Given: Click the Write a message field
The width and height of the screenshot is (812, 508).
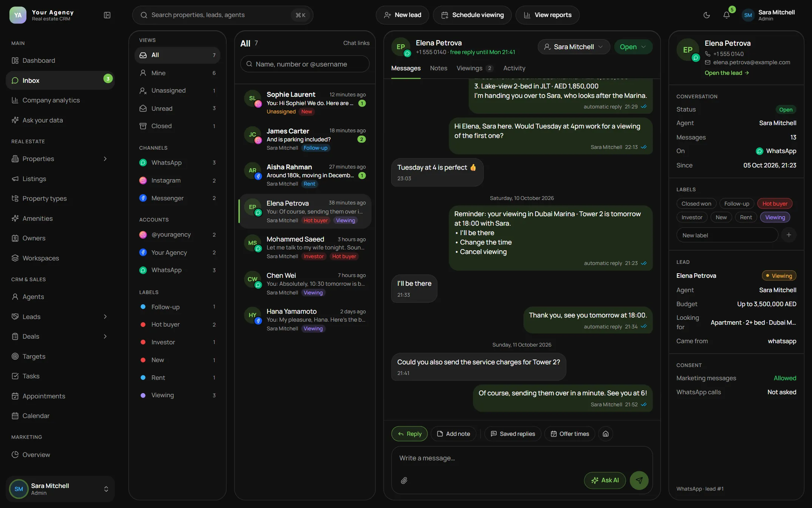Looking at the screenshot, I should pos(522,458).
